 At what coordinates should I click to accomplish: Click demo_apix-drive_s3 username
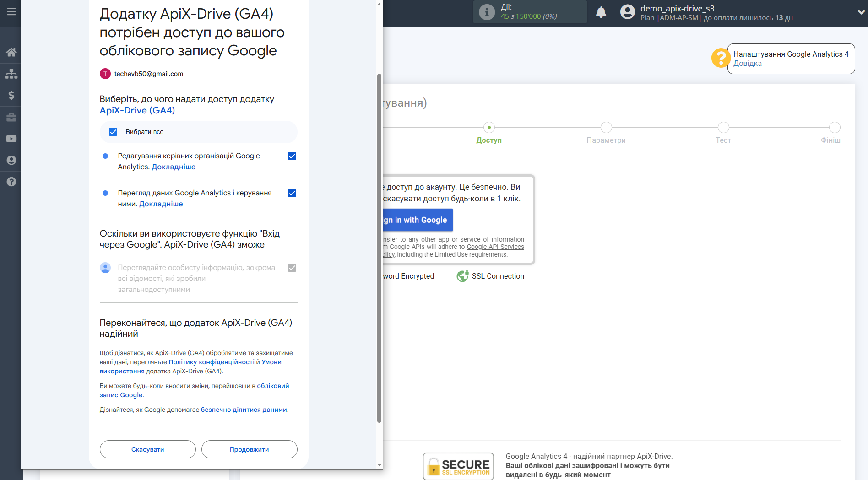(x=678, y=8)
